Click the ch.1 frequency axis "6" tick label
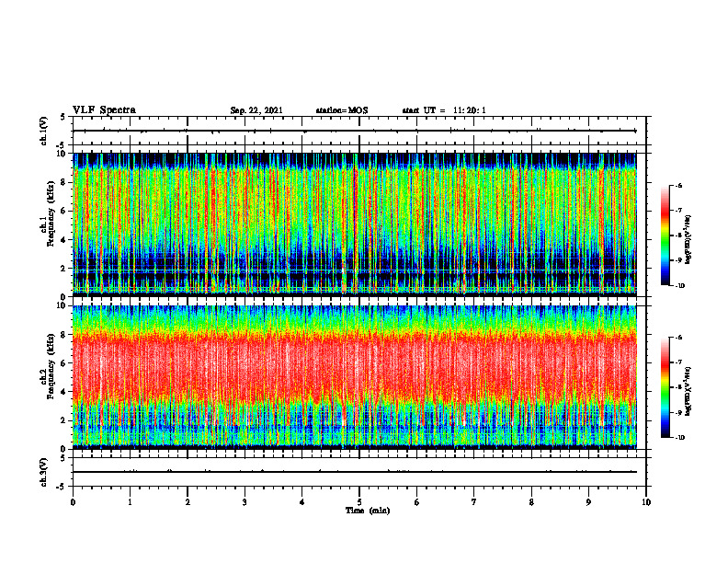Image resolution: width=728 pixels, height=563 pixels. pos(64,212)
